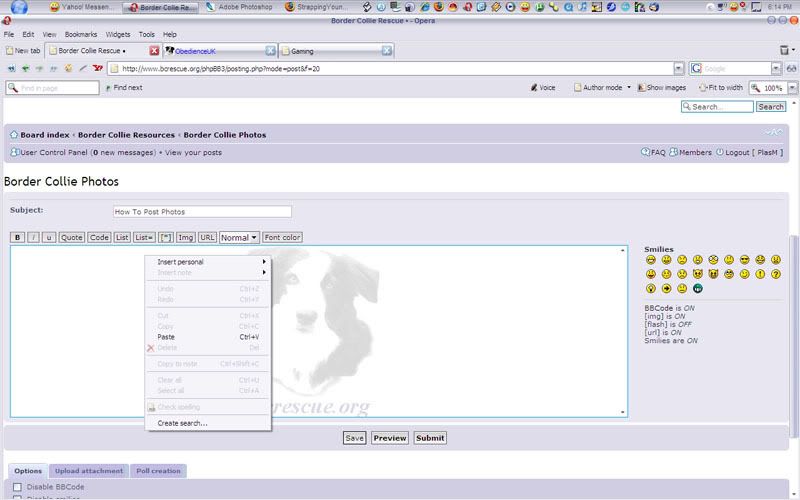Click the underline u formatting button

(x=49, y=237)
